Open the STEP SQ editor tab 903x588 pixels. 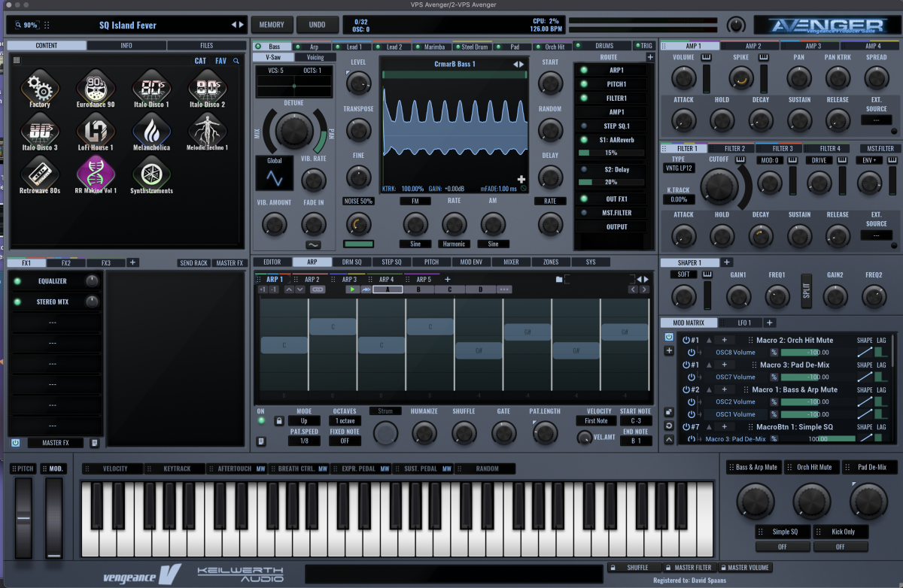click(391, 262)
